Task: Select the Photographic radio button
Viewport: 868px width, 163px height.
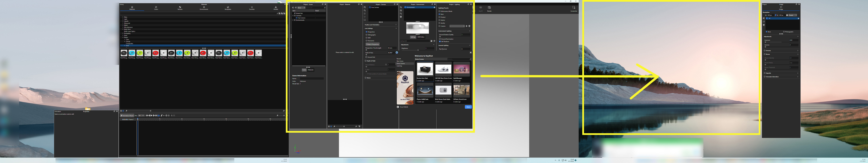Action: [784, 32]
